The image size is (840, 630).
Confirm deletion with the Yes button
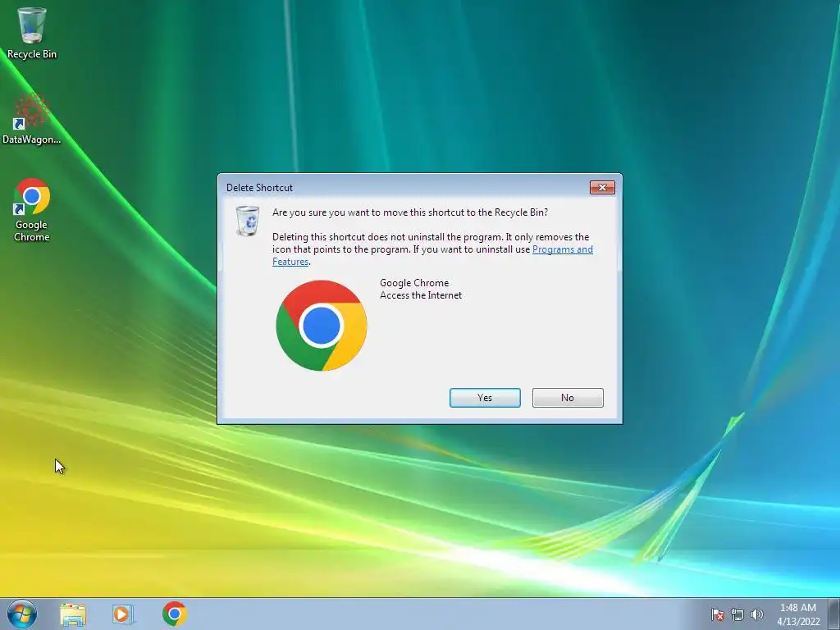[485, 398]
